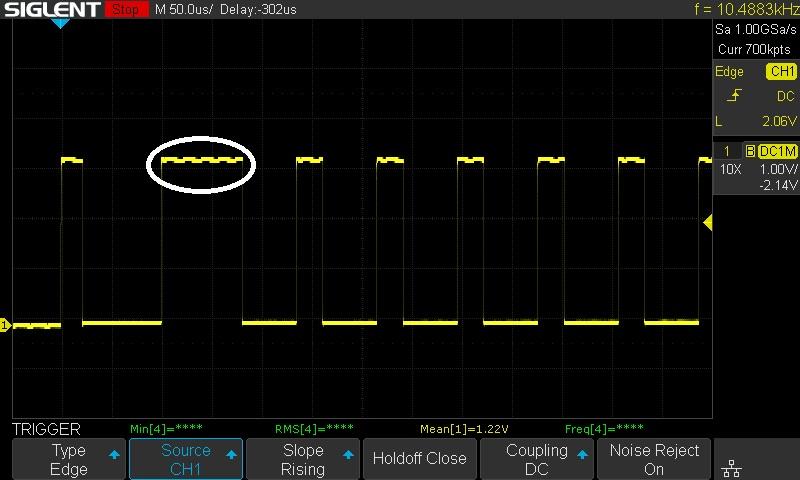This screenshot has width=800, height=480.
Task: Open the trigger Type Edge selector
Action: 69,460
